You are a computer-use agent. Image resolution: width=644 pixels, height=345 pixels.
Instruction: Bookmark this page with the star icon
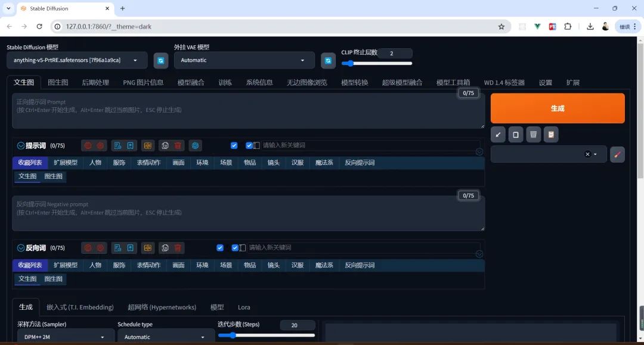pos(501,27)
